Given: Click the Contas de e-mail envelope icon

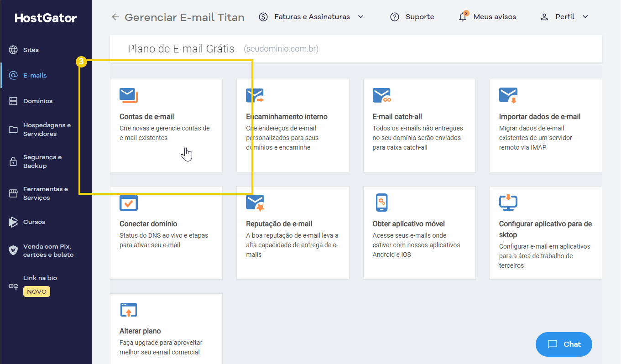Looking at the screenshot, I should click(129, 95).
